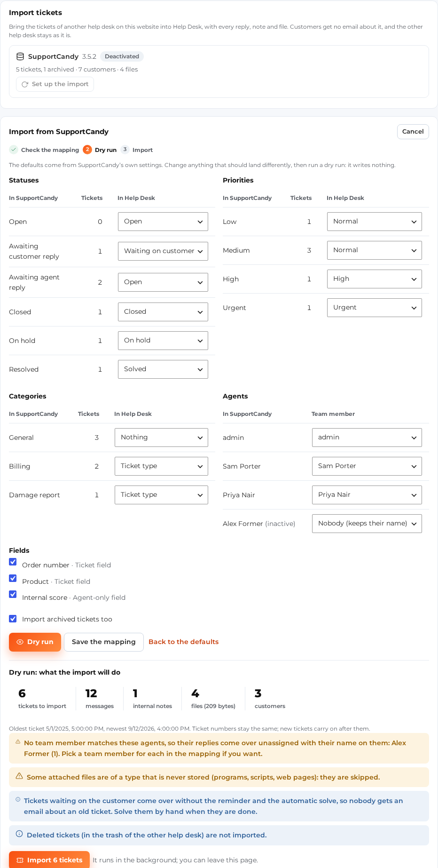The height and width of the screenshot is (868, 438).
Task: Open the Damage report category dropdown
Action: 161,495
